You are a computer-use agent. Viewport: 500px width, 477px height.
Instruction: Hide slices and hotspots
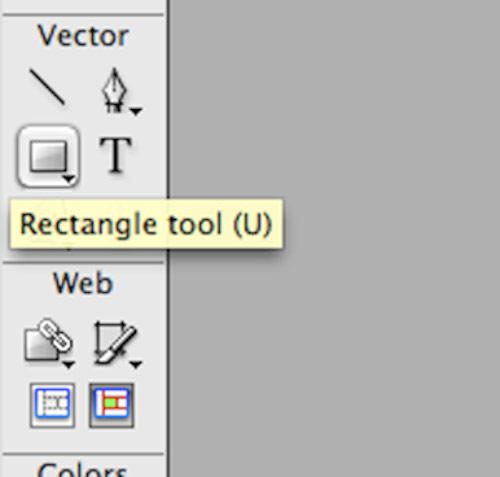pos(52,405)
